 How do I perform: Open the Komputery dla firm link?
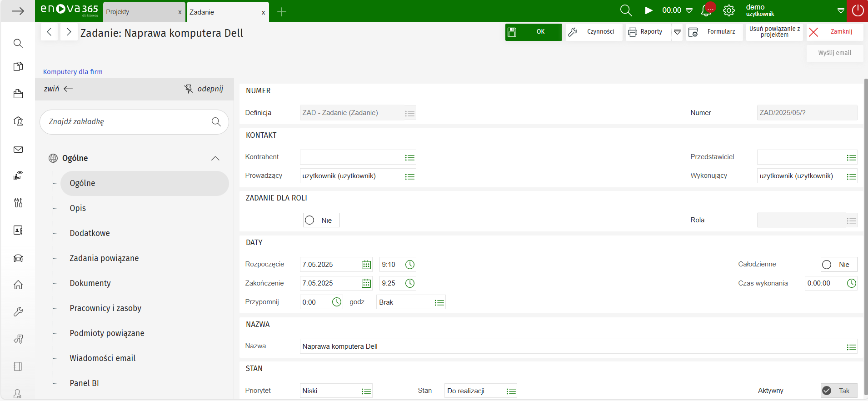73,72
